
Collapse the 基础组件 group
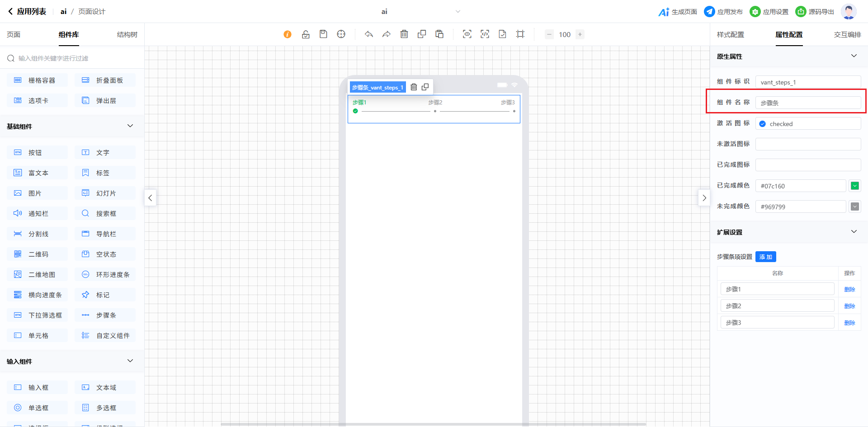[x=130, y=126]
